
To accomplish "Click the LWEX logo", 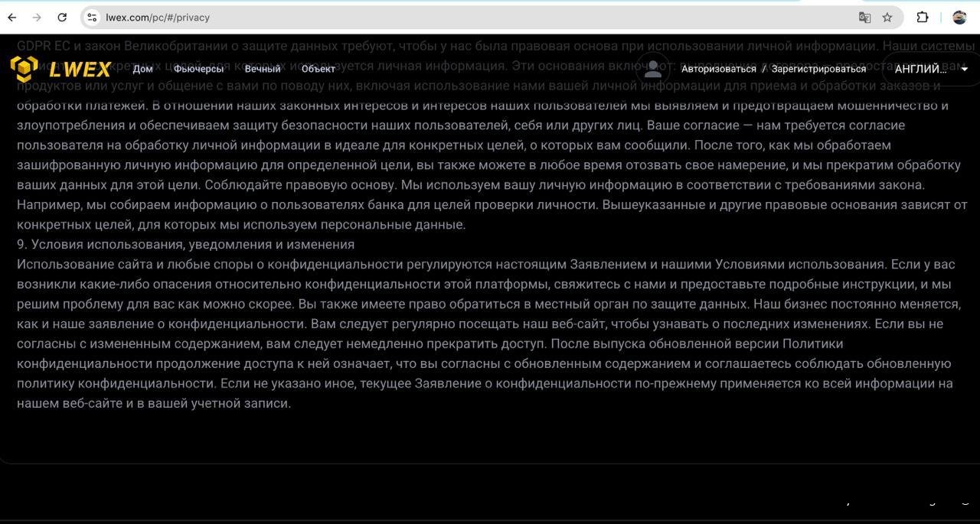I will point(60,69).
